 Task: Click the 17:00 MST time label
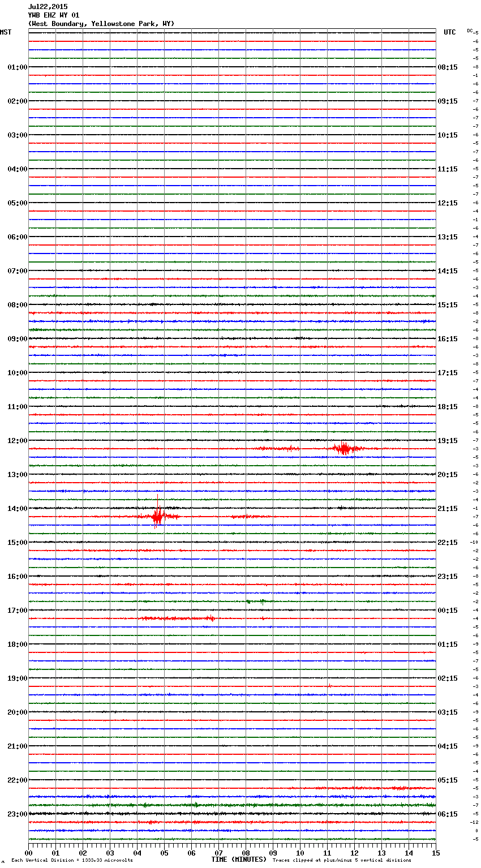(x=17, y=611)
